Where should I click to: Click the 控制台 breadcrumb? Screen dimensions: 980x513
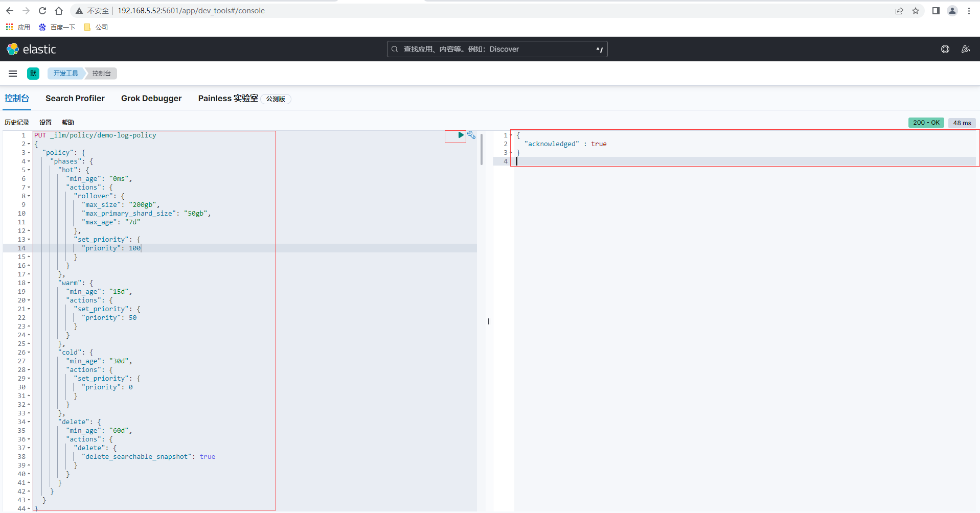[102, 74]
